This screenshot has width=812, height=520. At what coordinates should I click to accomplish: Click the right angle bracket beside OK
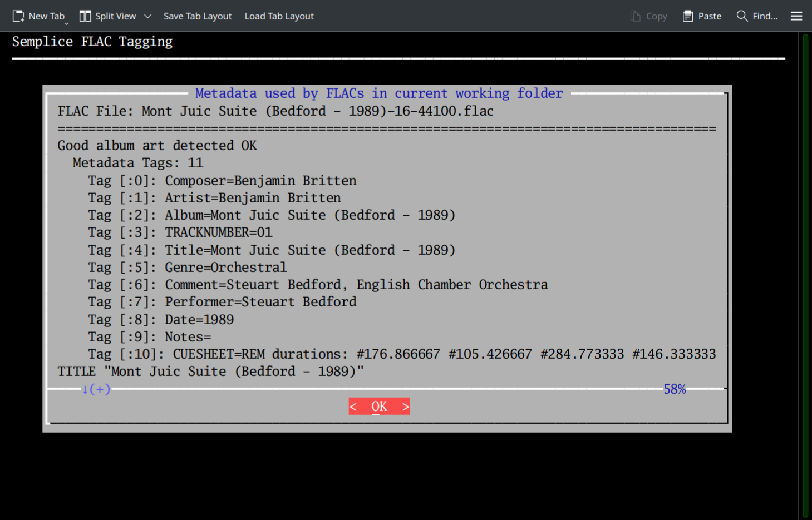click(x=406, y=407)
